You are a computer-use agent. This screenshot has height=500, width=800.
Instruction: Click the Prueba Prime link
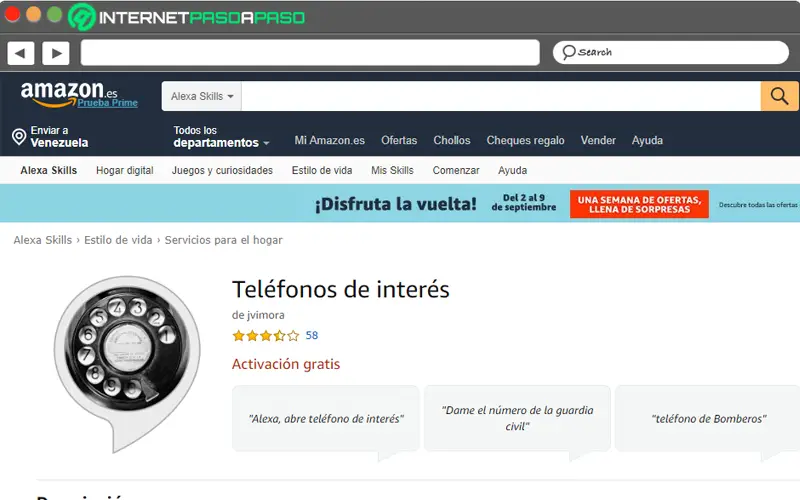tap(108, 103)
